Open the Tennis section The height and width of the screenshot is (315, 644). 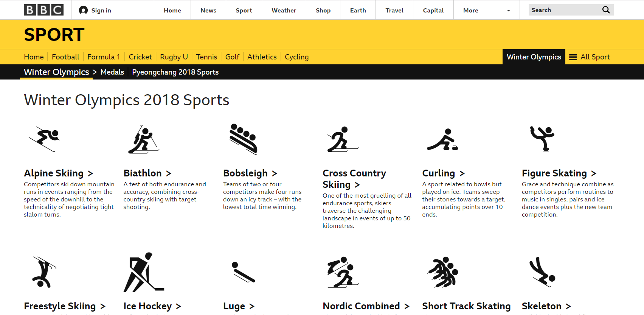pos(206,57)
